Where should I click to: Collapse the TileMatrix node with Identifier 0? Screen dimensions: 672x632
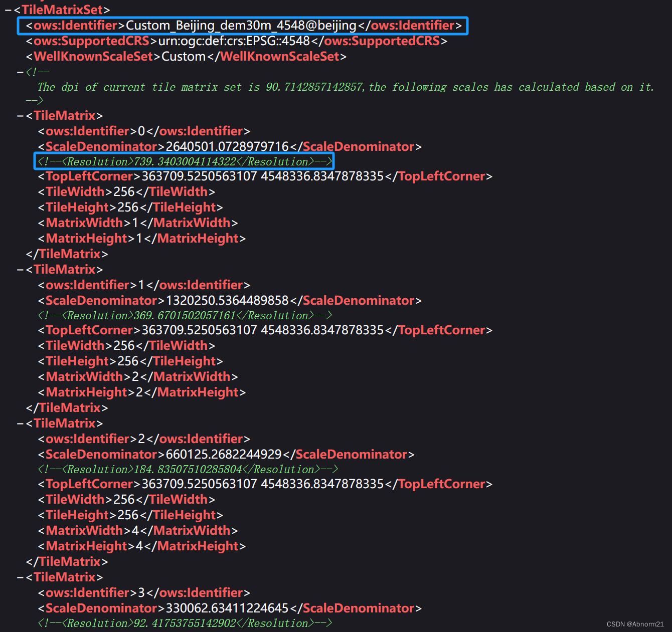pos(19,115)
